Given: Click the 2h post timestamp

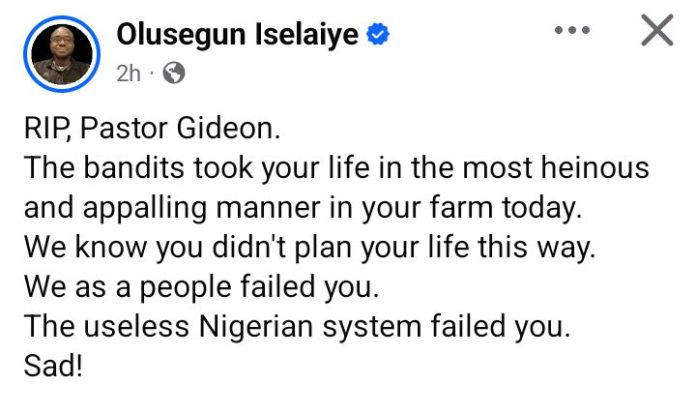Looking at the screenshot, I should 130,72.
